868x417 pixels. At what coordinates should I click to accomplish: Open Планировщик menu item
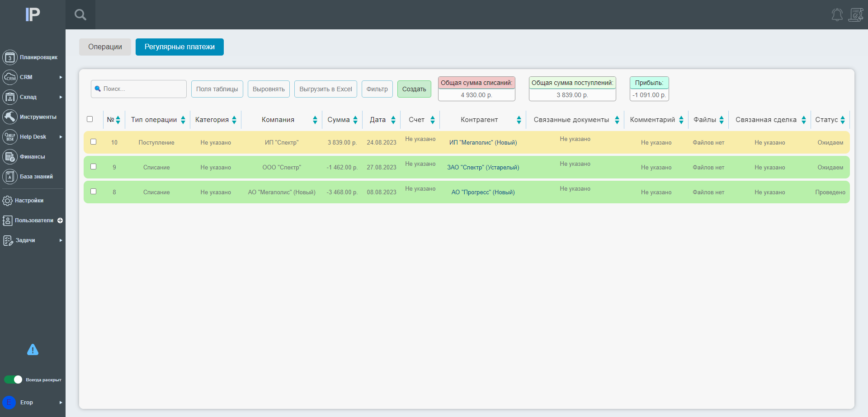point(38,57)
